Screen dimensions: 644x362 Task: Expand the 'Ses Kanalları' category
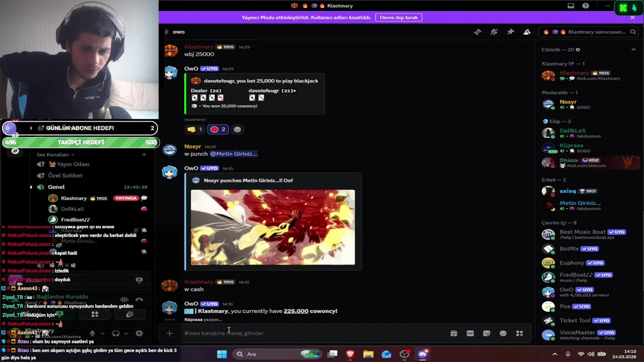(x=55, y=154)
